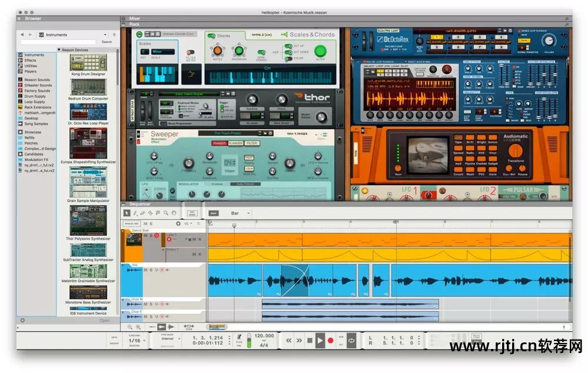Select the arrow Selection tool in the Sequencer
The image size is (588, 373).
127,213
